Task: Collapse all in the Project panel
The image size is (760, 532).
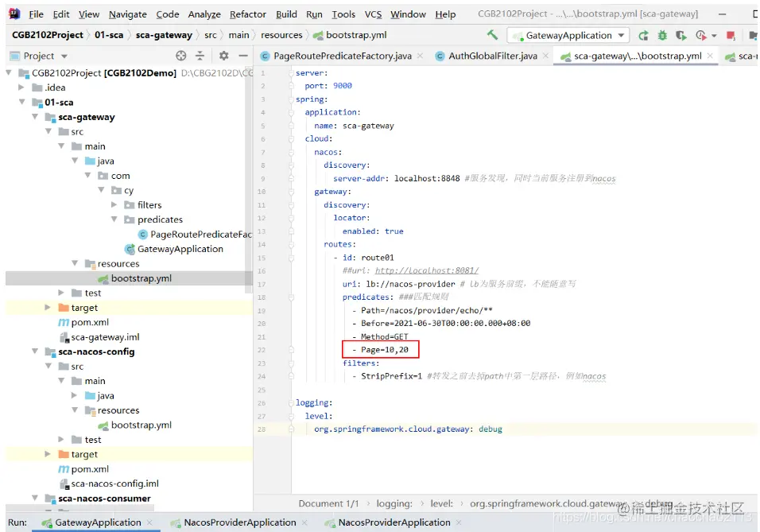Action: (x=200, y=56)
